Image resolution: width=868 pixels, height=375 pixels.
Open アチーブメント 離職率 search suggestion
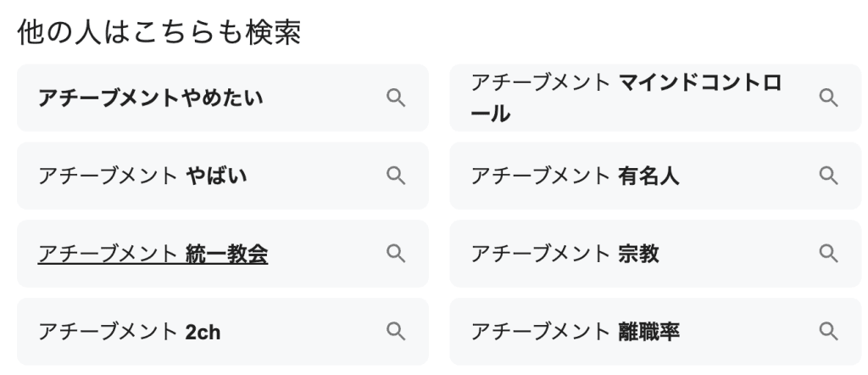pyautogui.click(x=575, y=332)
